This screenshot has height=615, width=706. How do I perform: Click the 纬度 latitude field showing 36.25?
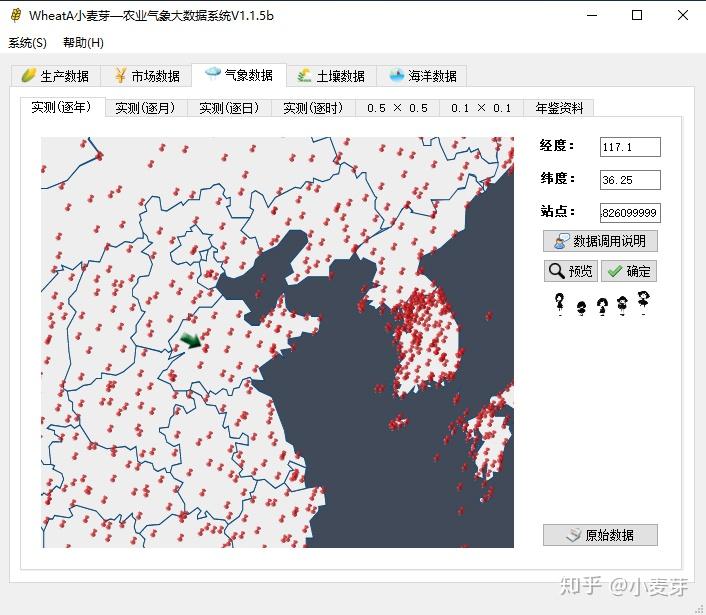point(630,180)
